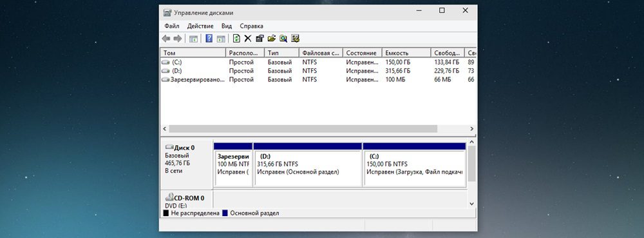Click drive icon of Зарезервировано row
This screenshot has height=238, width=644.
[x=166, y=80]
